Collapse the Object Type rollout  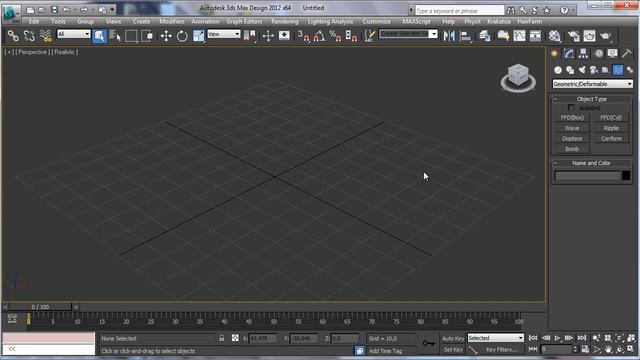pos(591,99)
